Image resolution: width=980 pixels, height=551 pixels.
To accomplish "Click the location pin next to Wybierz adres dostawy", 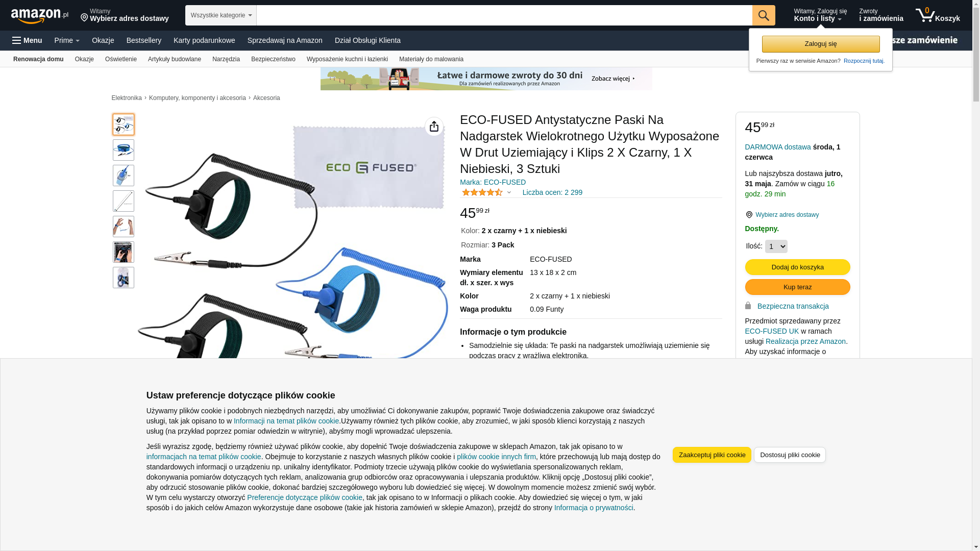I will coord(749,215).
